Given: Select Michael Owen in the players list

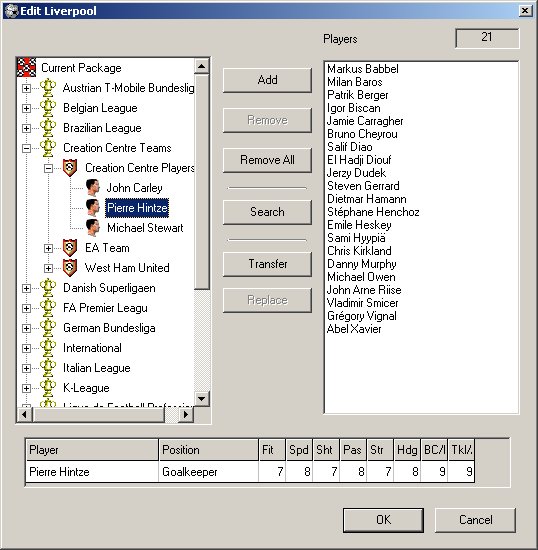Looking at the screenshot, I should (x=361, y=277).
